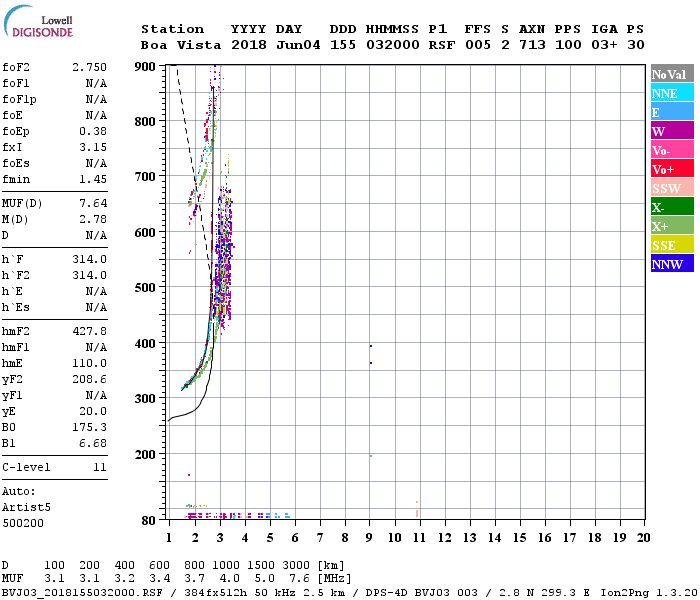
Task: Click the AXN value 713
Action: 532,45
